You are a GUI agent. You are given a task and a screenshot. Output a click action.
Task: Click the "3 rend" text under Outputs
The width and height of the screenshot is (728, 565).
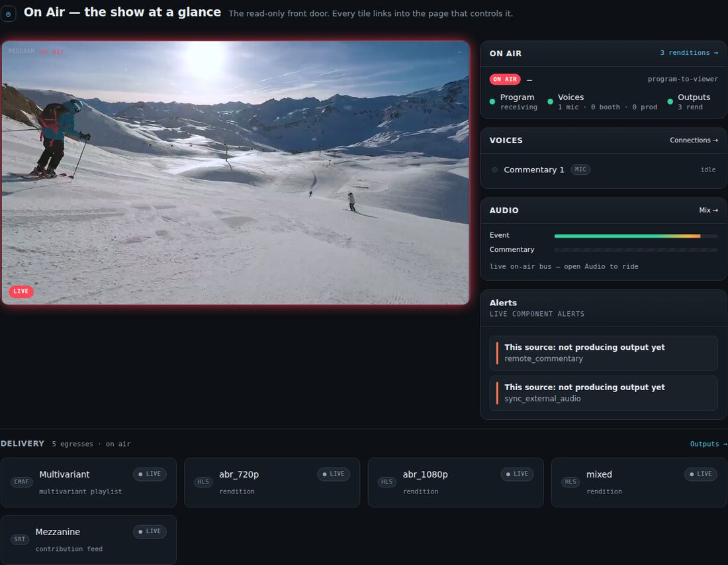tap(690, 107)
